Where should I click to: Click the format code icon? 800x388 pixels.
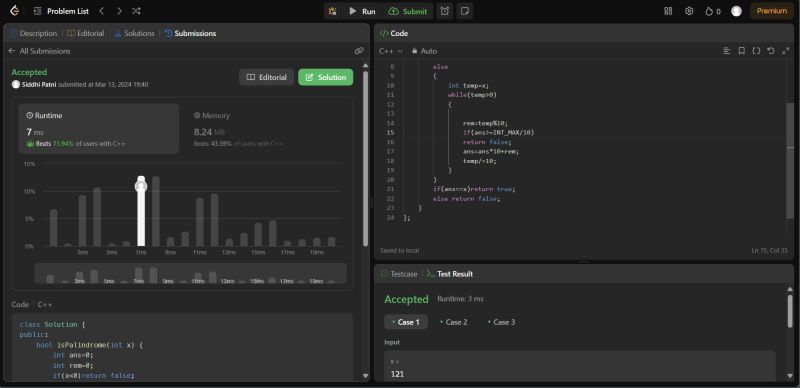coord(727,51)
